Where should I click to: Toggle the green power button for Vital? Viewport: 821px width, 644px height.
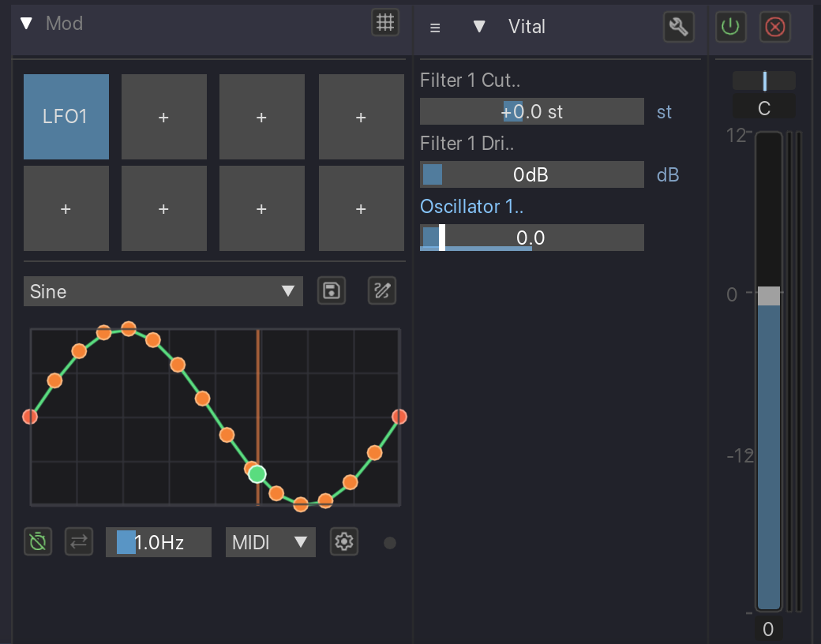(730, 26)
